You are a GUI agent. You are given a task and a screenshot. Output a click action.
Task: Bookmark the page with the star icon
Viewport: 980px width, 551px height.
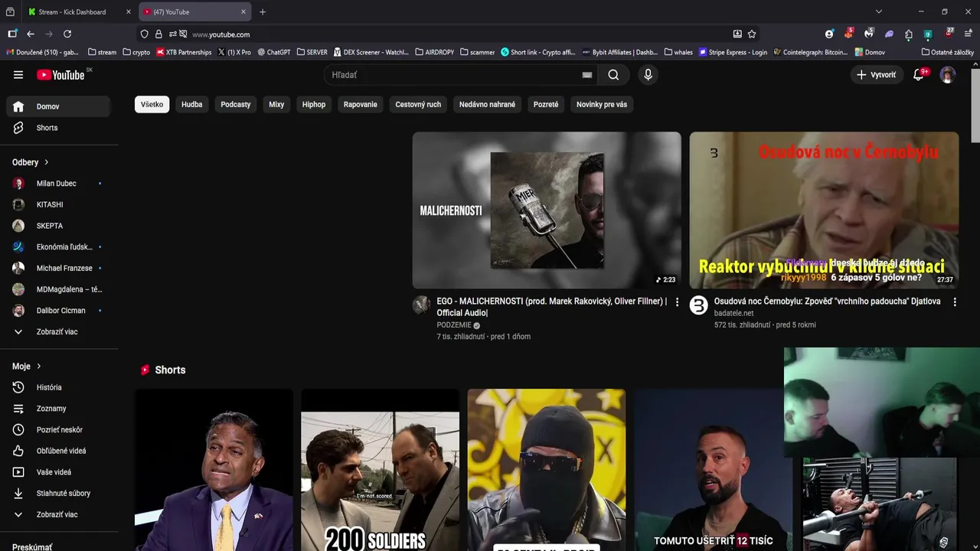[752, 34]
